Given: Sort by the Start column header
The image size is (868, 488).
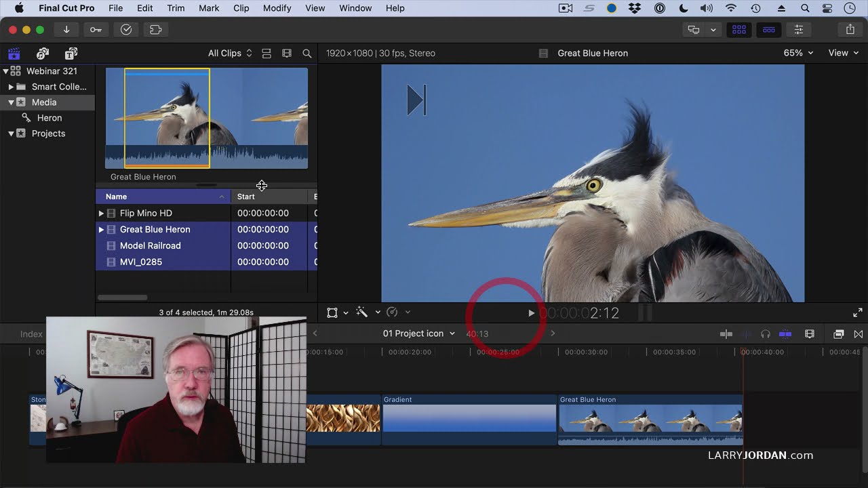Looking at the screenshot, I should [269, 197].
